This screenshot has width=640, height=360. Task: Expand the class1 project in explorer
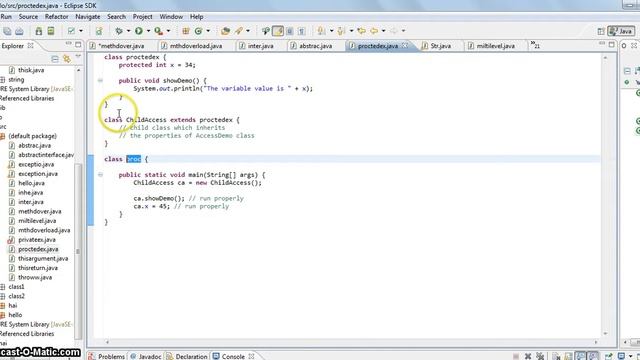pyautogui.click(x=2, y=287)
